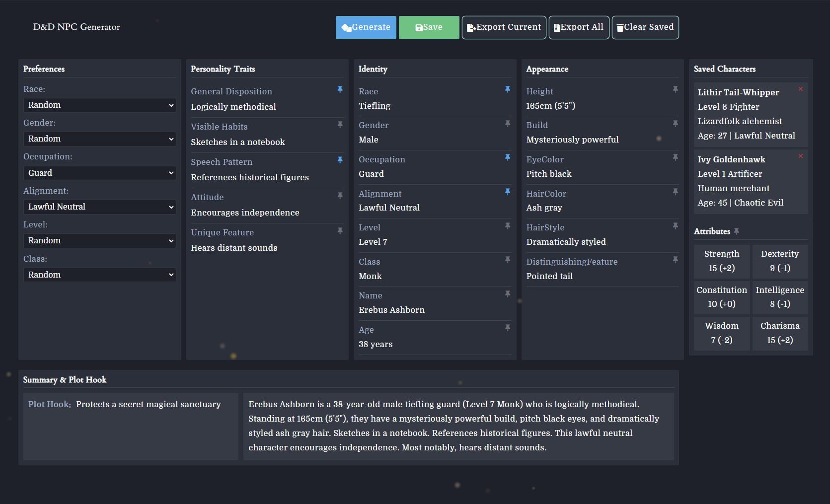Screen dimensions: 830x504
Task: Pin the General Disposition trait
Action: tap(340, 89)
